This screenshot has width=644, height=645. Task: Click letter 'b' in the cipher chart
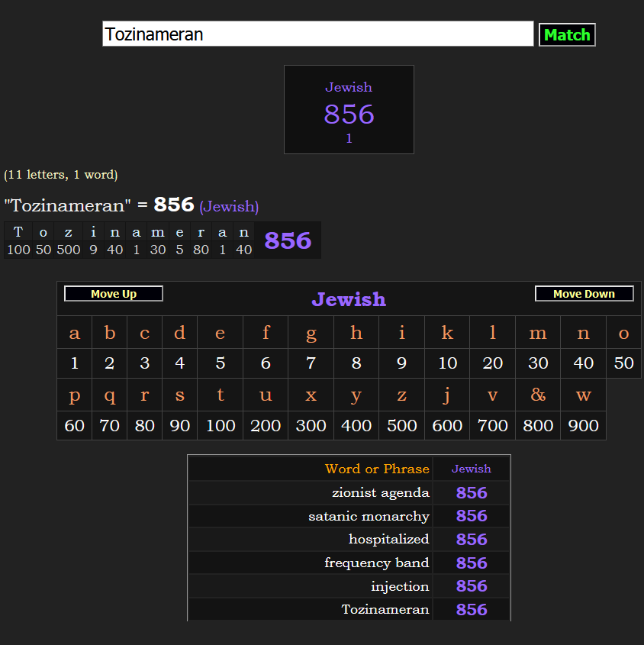tap(109, 332)
